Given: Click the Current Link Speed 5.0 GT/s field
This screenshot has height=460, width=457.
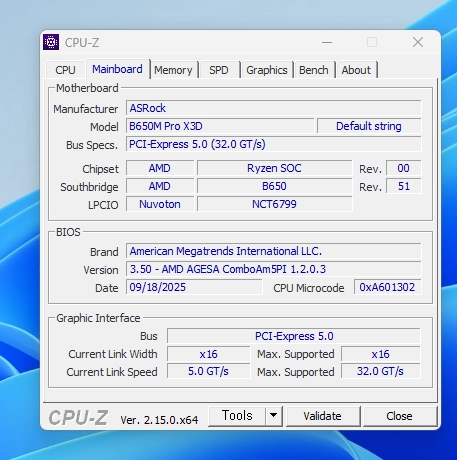Looking at the screenshot, I should (x=208, y=372).
